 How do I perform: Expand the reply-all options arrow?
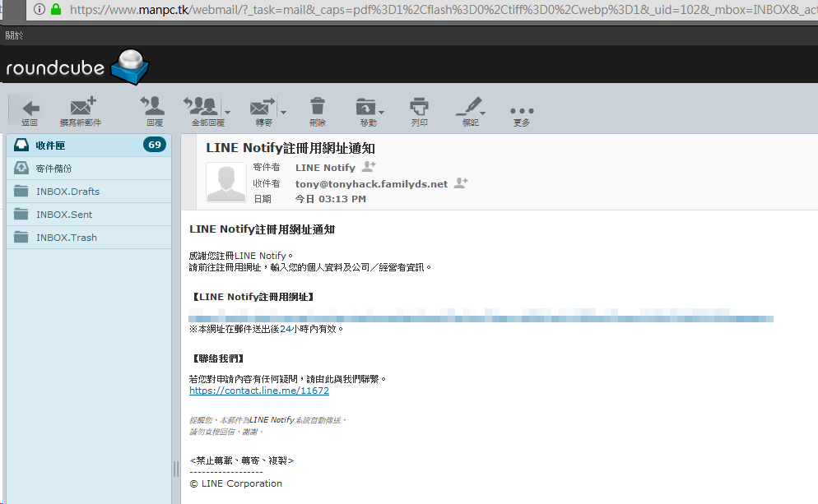coord(227,112)
